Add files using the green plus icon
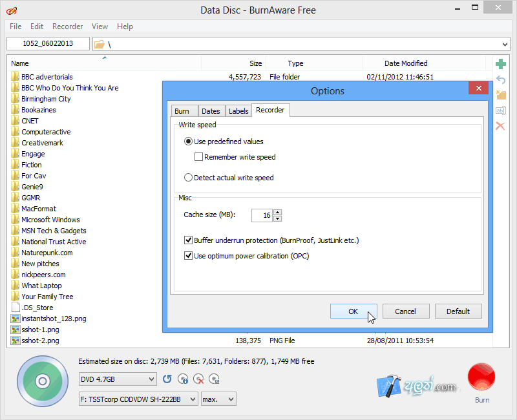Viewport: 517px width, 420px height. (501, 65)
